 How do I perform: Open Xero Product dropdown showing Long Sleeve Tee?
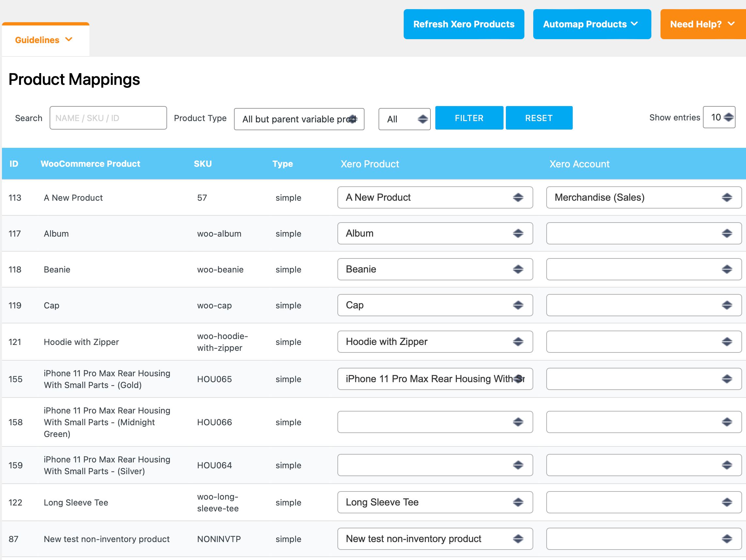(435, 502)
